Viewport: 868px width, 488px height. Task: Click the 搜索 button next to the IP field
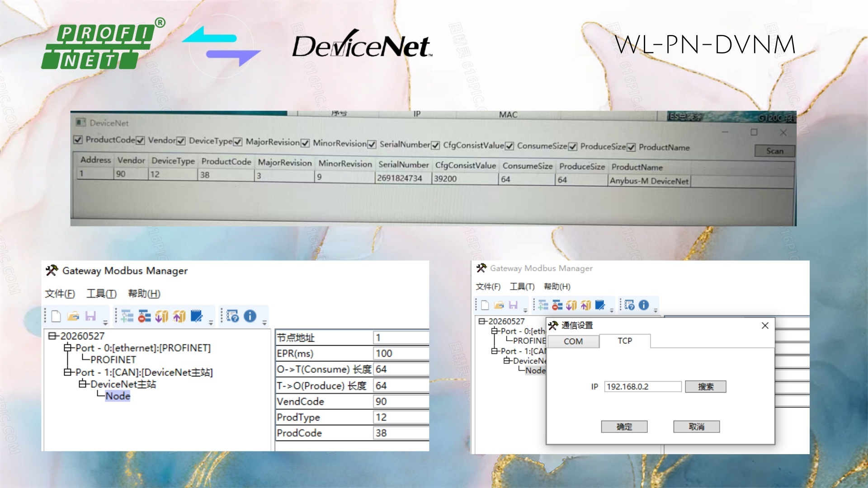click(x=705, y=387)
